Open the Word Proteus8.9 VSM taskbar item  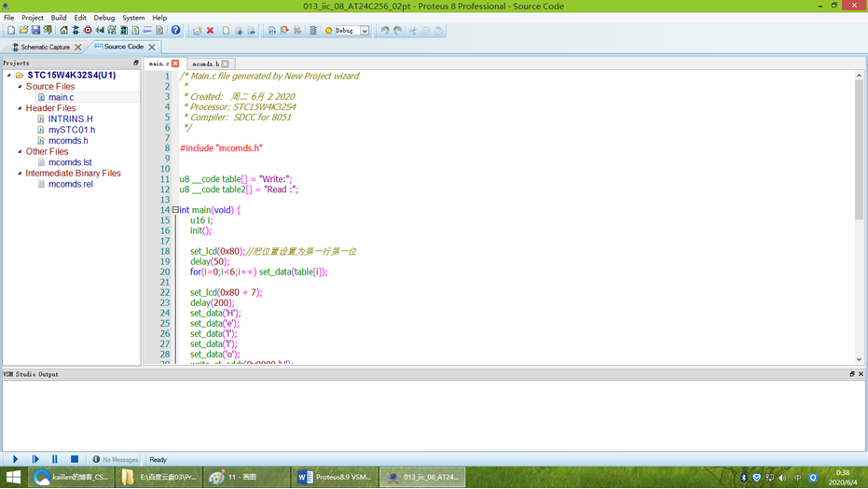point(335,477)
